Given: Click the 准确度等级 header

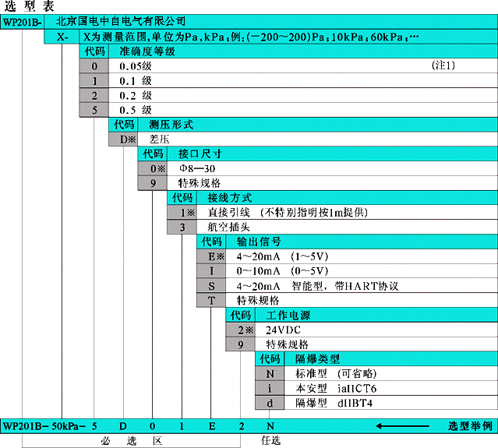Looking at the screenshot, I should click(147, 51).
